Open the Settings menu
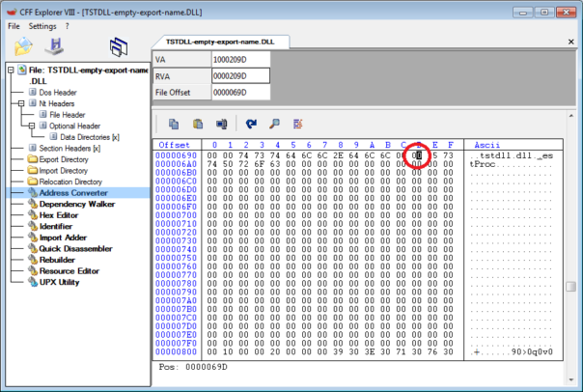The image size is (583, 392). click(x=42, y=26)
